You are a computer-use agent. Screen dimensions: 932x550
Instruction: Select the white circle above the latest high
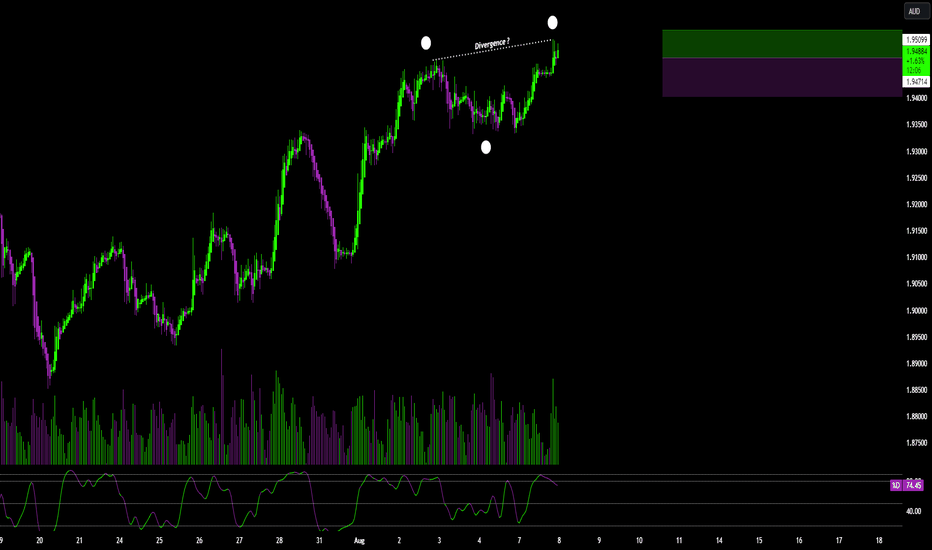click(552, 23)
